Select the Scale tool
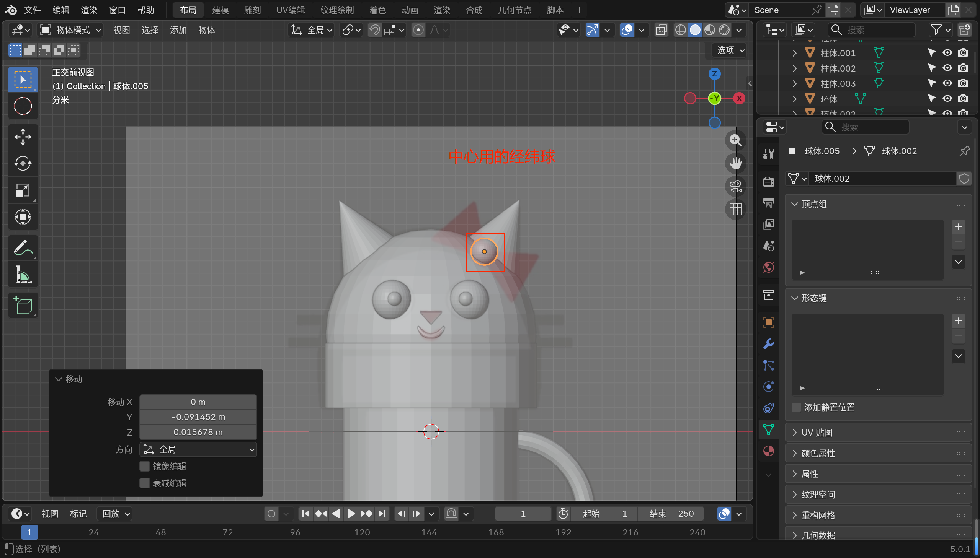980x558 pixels. click(23, 190)
